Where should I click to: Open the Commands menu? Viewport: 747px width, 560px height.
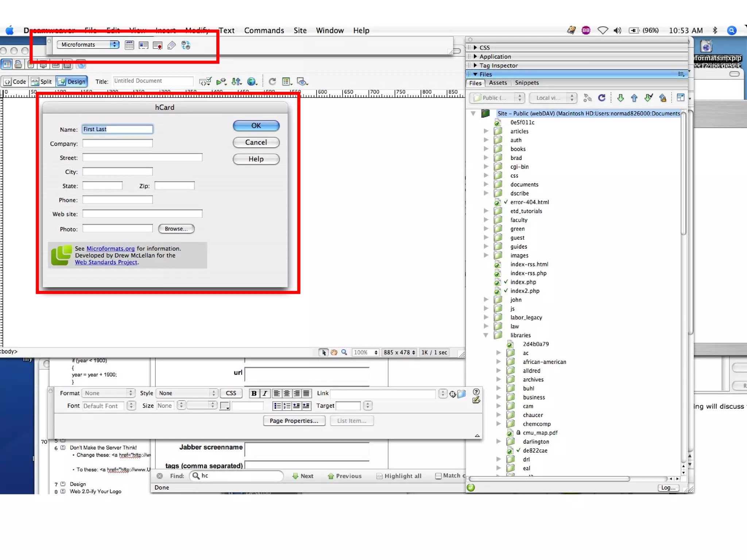click(x=264, y=30)
